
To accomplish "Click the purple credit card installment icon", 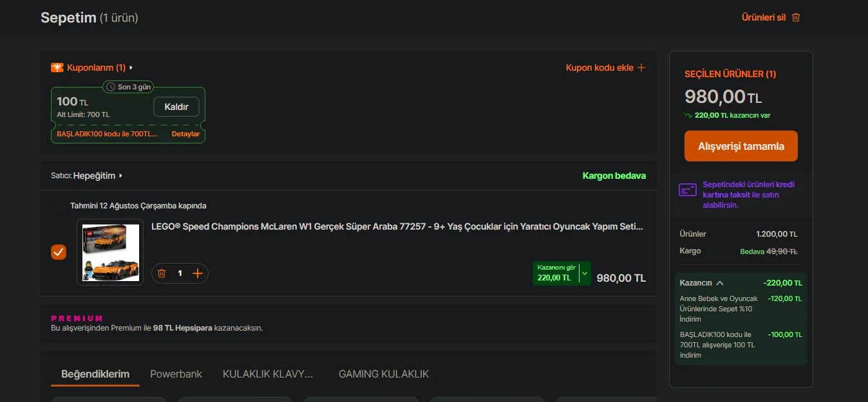I will point(688,190).
